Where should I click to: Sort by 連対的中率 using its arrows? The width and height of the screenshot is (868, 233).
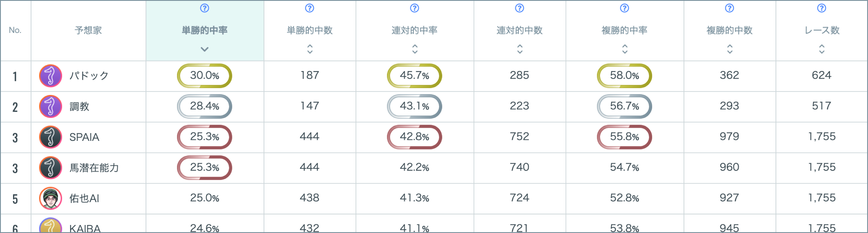[415, 49]
